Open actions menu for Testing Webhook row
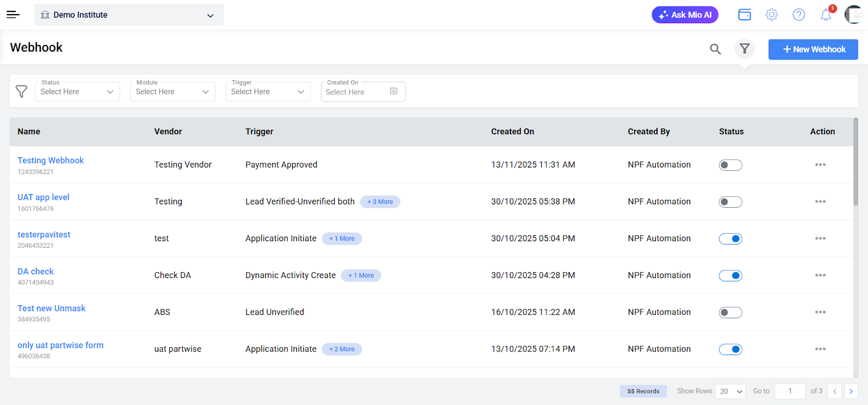The image size is (868, 405). [820, 165]
